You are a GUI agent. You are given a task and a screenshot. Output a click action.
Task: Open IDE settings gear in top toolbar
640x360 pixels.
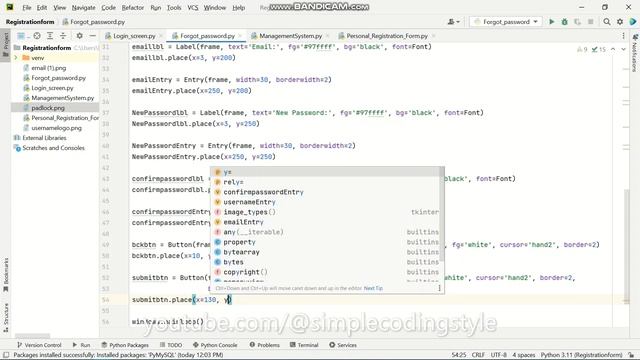620,22
